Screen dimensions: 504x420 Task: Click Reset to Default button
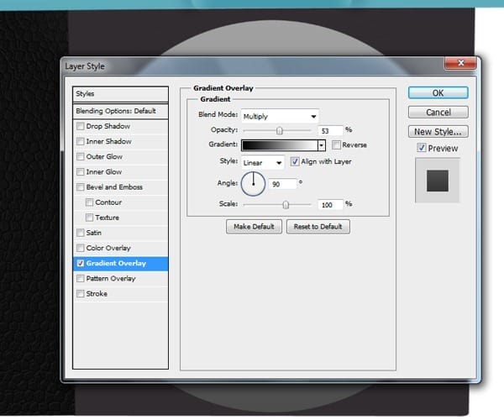318,227
